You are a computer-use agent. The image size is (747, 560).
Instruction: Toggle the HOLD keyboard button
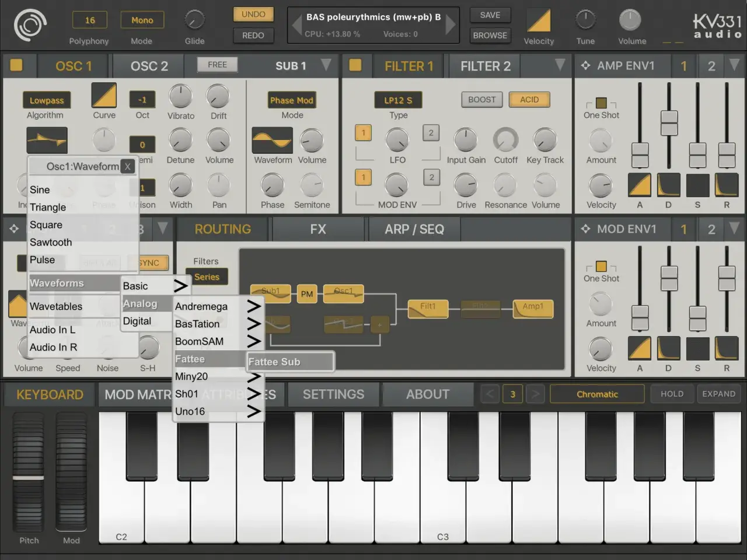click(672, 394)
